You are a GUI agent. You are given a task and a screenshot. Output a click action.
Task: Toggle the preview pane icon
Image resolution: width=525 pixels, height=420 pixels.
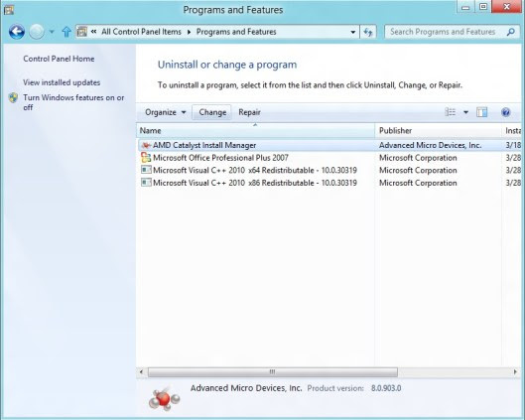481,112
